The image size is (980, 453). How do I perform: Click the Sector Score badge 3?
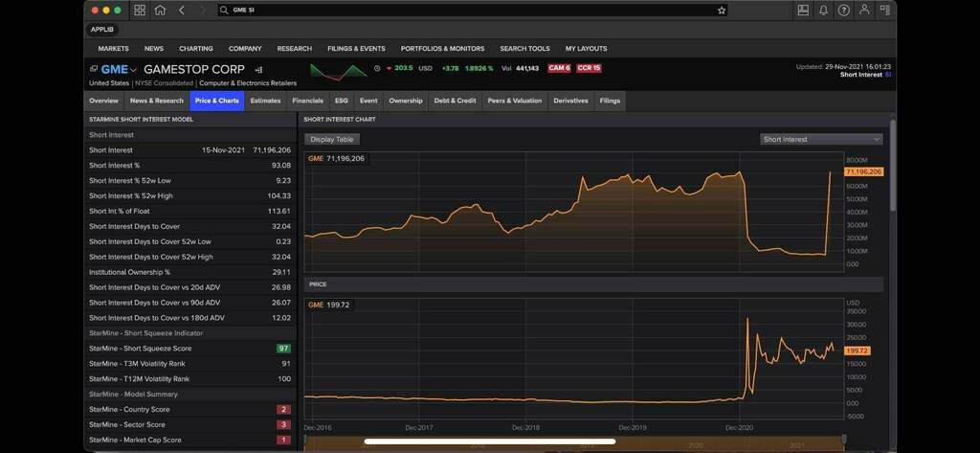pos(284,425)
